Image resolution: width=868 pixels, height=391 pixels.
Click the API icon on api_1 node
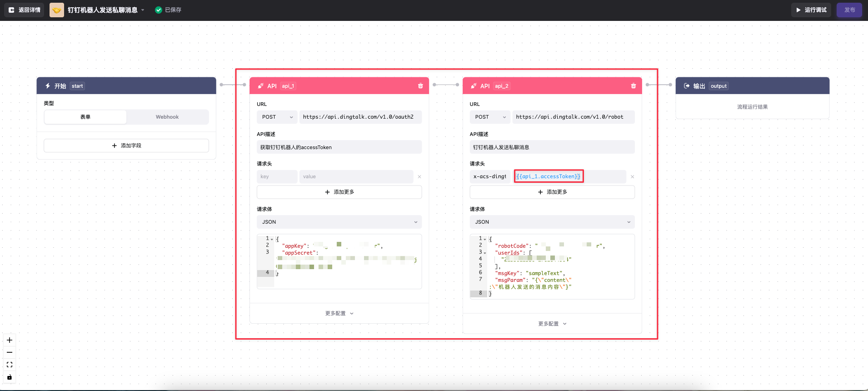[261, 86]
